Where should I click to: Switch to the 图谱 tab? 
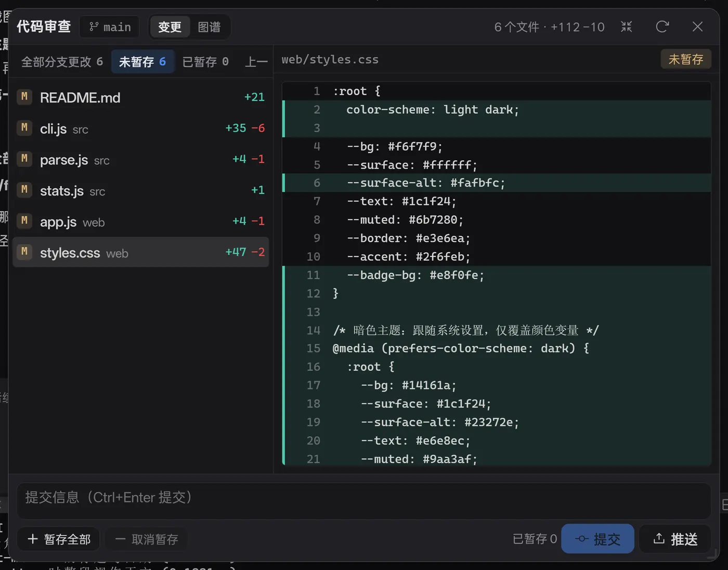click(210, 27)
